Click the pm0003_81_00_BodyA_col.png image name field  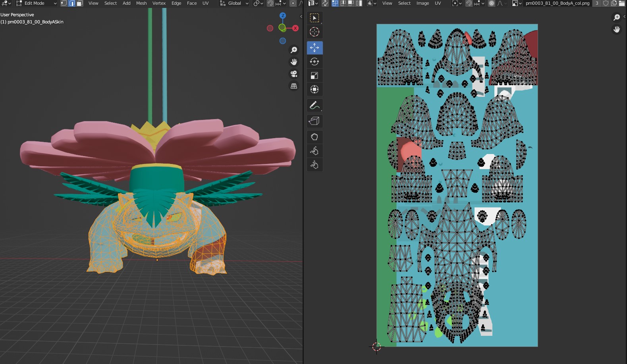[558, 3]
